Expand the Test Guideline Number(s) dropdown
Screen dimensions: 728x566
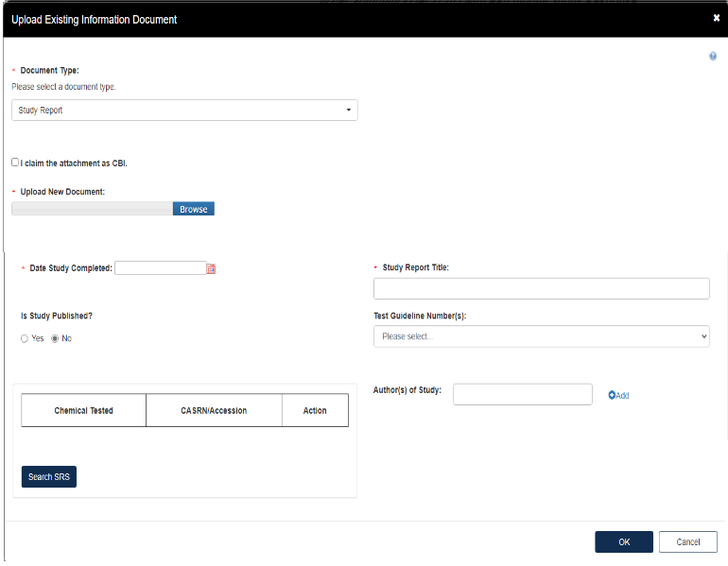[x=541, y=336]
